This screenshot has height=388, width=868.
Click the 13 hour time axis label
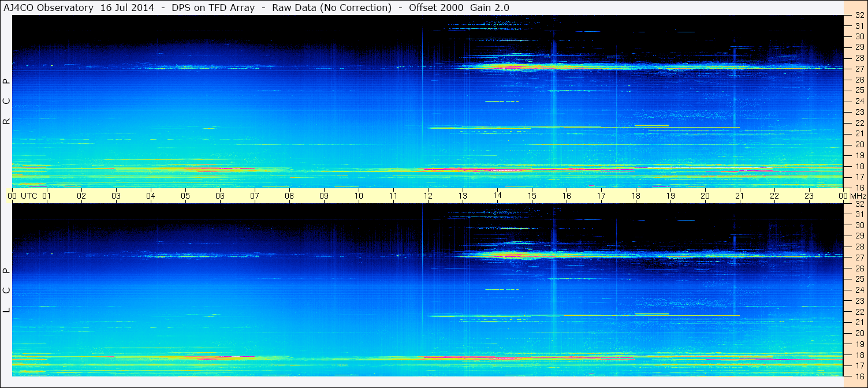463,196
